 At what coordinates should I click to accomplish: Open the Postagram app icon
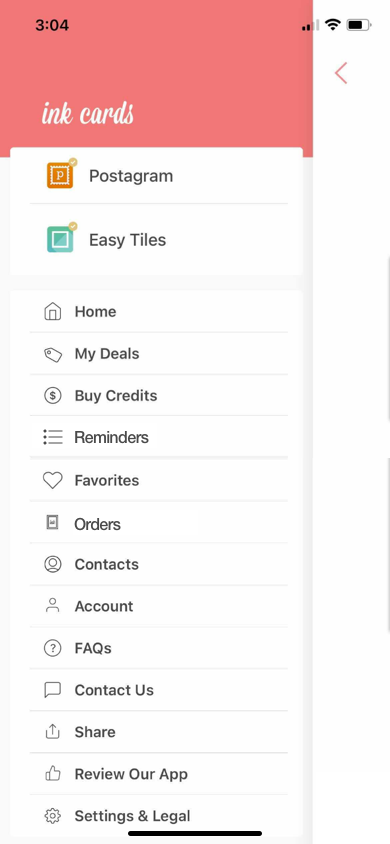[x=61, y=174]
